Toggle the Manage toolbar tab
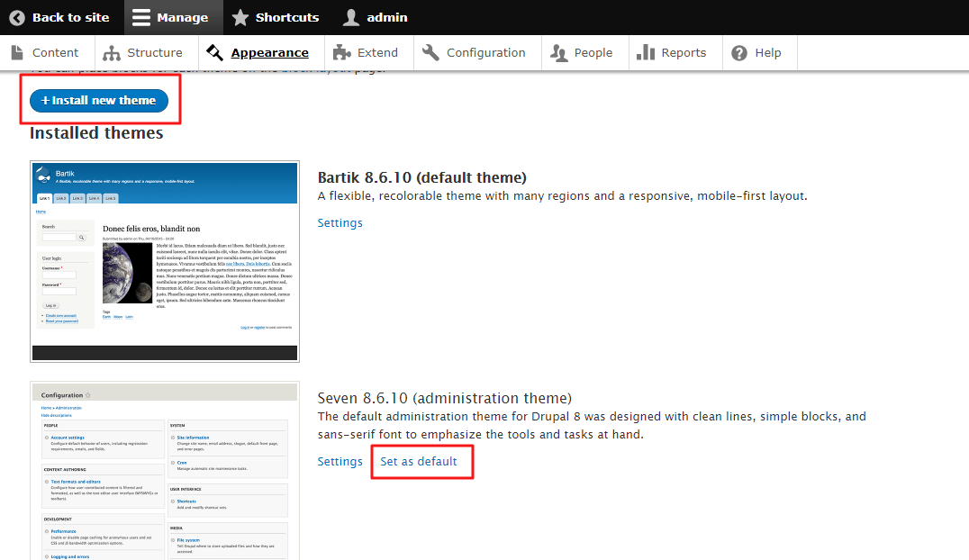 (173, 17)
